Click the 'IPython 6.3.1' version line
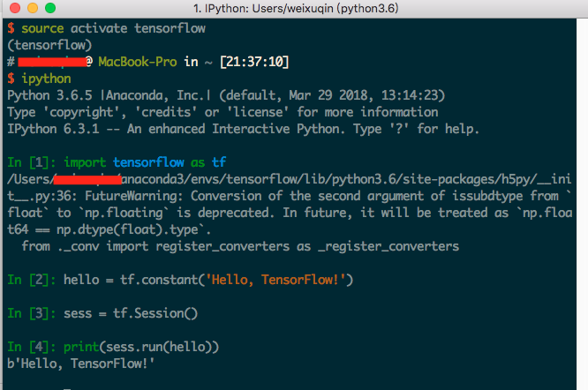This screenshot has height=390, width=588. coord(244,129)
